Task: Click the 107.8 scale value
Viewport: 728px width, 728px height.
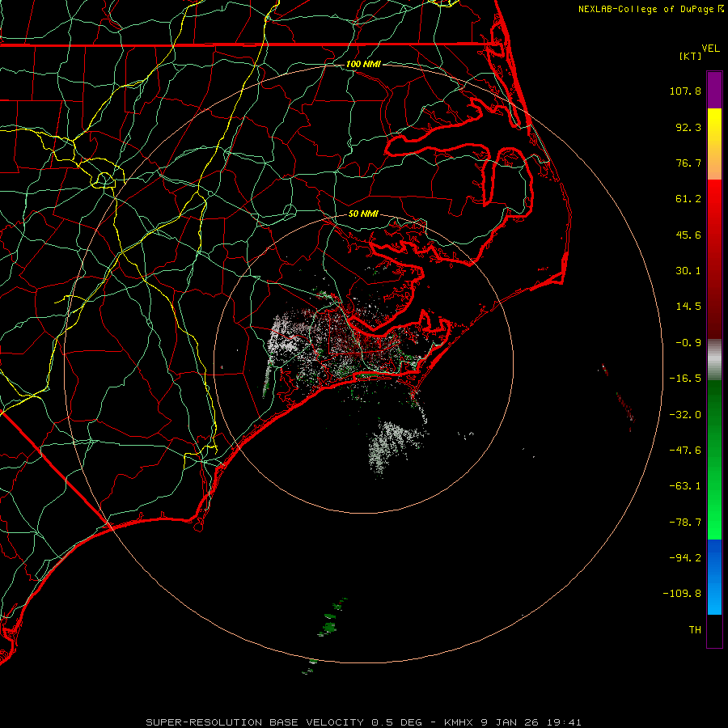Action: (685, 91)
